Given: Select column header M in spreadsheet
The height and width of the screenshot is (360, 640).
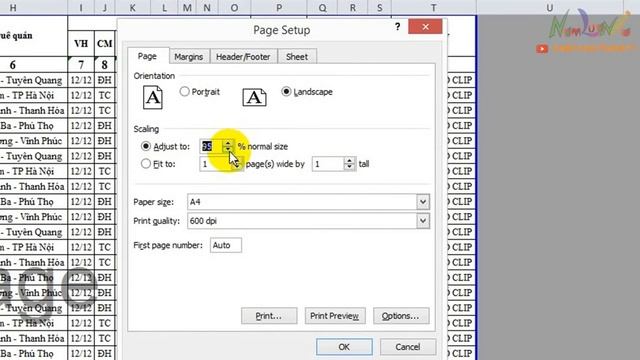Looking at the screenshot, I should coord(187,7).
